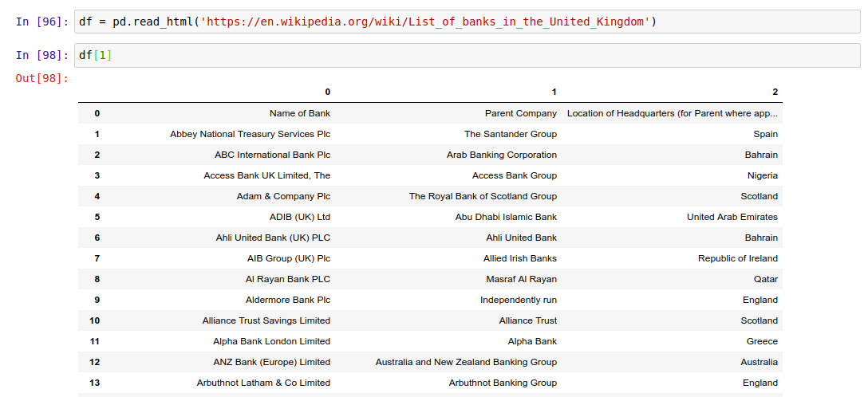Click 'Access Bank UK Limited, The' cell

click(266, 175)
